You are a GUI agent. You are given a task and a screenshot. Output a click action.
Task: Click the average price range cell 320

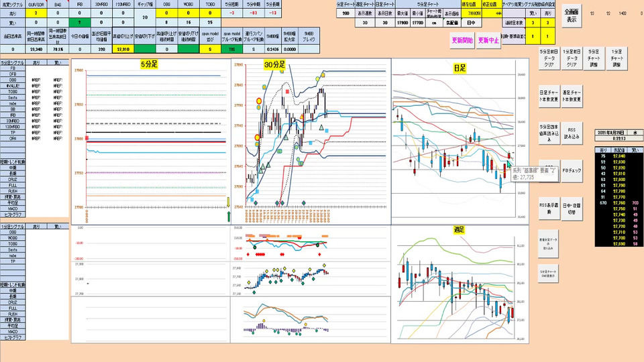point(101,49)
